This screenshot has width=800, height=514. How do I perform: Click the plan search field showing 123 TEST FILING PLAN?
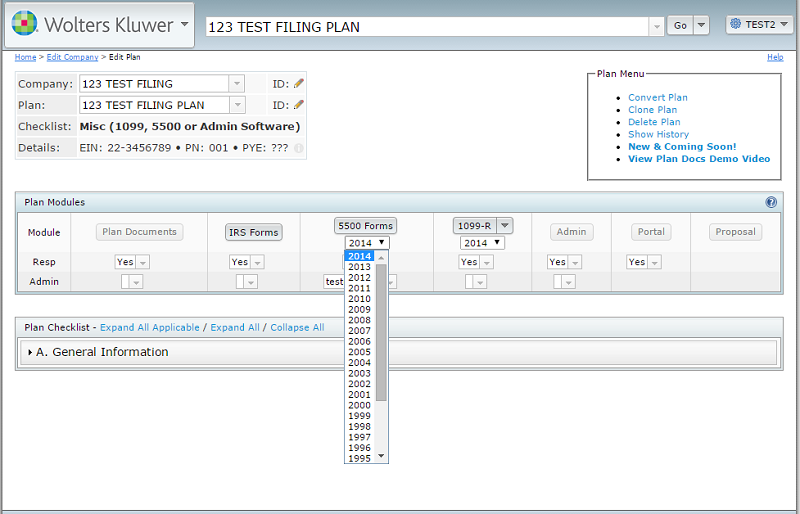pos(427,27)
